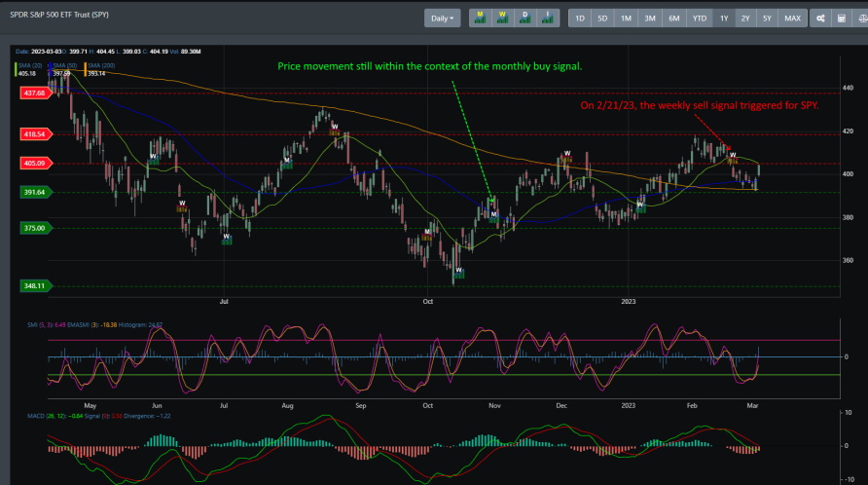This screenshot has height=485, width=868.
Task: Set the range to 6M
Action: tap(674, 19)
